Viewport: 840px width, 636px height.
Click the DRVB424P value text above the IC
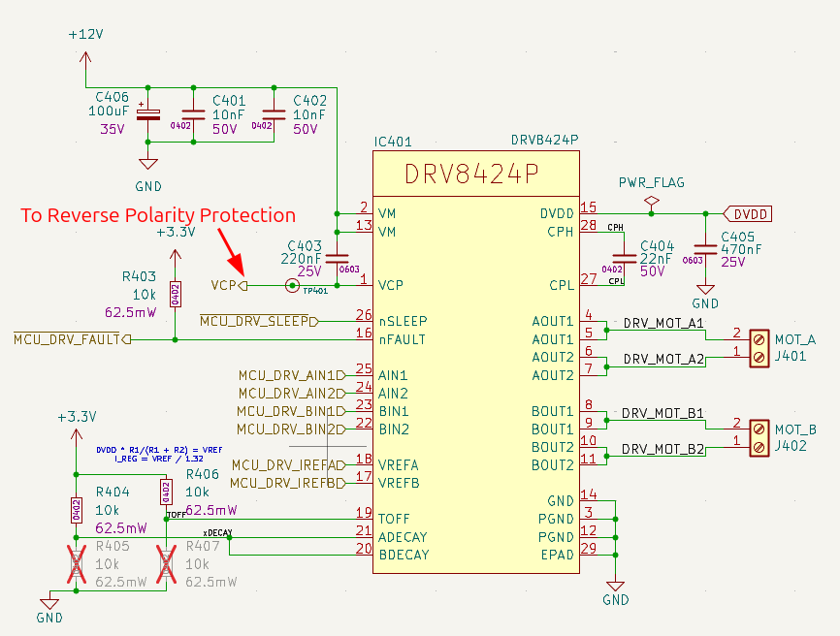[544, 140]
